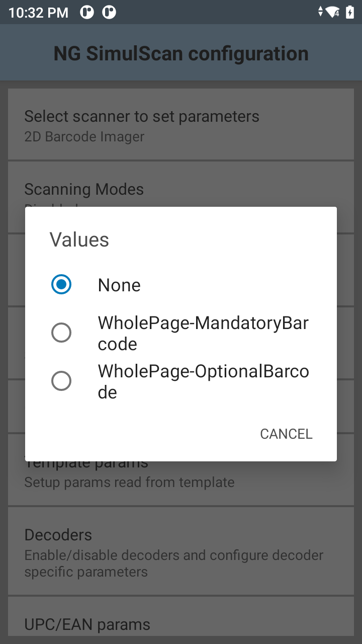
Task: Tap the first notification icon in status bar
Action: coord(87,12)
